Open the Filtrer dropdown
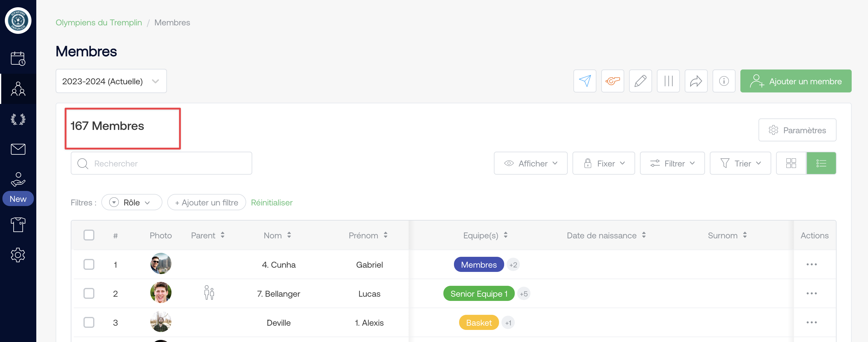The height and width of the screenshot is (342, 868). point(672,163)
